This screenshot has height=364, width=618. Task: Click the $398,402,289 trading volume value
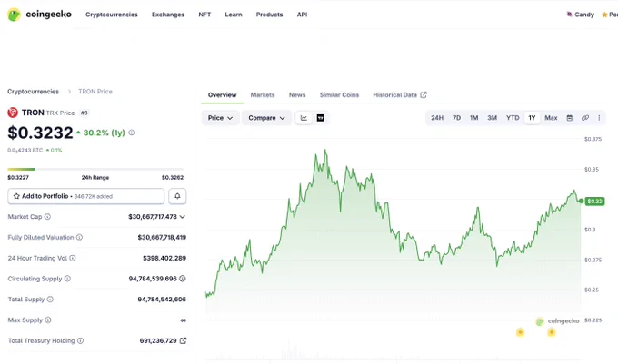[164, 258]
